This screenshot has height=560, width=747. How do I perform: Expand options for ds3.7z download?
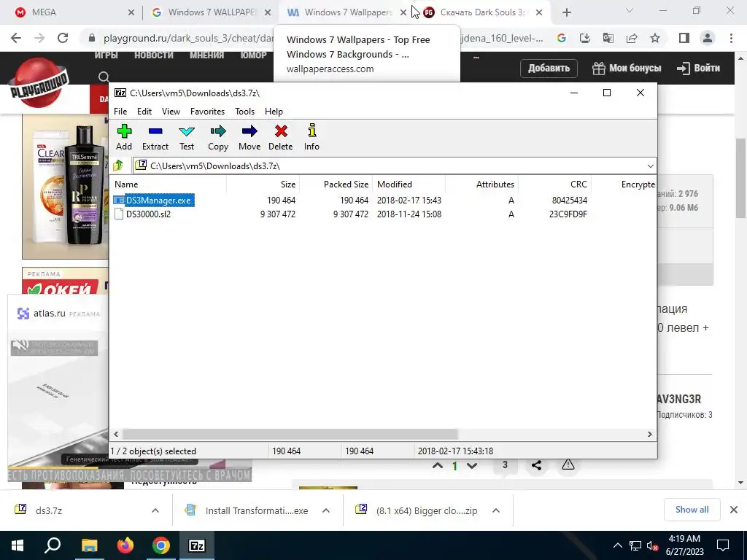(155, 510)
